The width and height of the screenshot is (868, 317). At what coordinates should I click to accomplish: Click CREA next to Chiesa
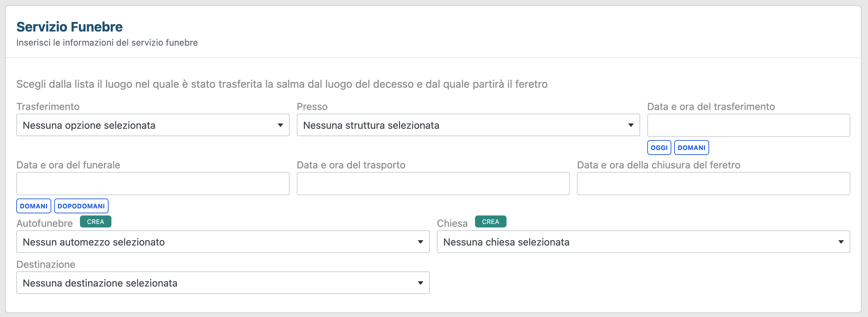tap(490, 222)
